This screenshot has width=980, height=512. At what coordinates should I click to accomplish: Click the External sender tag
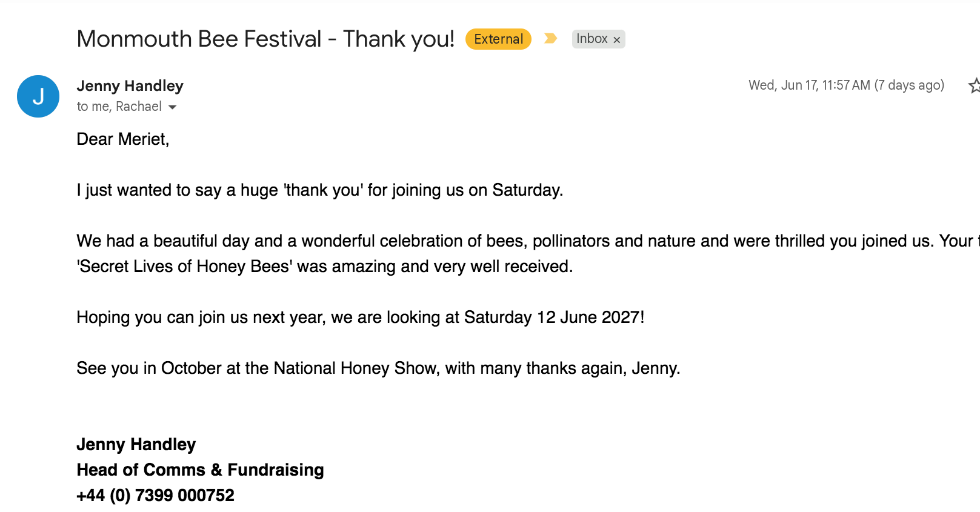click(498, 39)
